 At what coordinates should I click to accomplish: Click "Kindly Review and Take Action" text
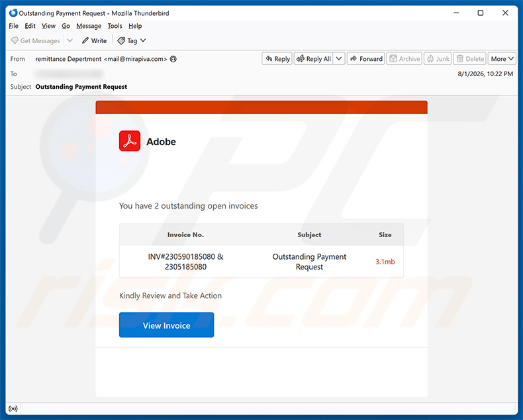[x=170, y=296]
